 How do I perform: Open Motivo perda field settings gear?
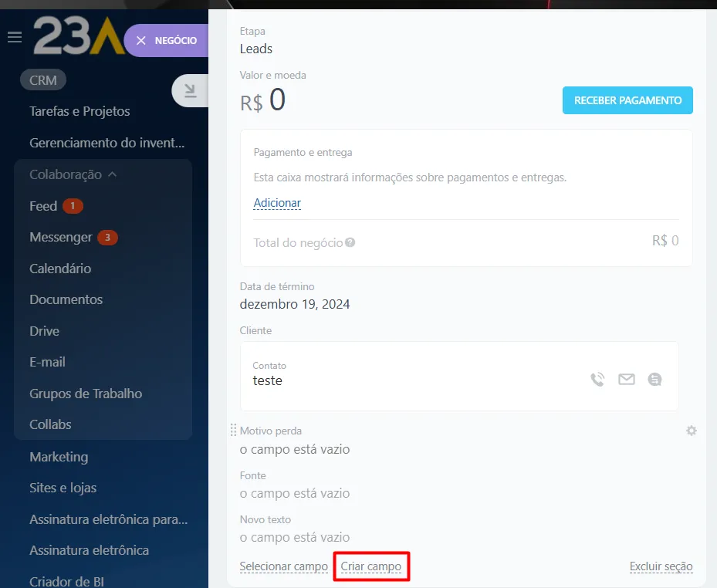(x=691, y=431)
